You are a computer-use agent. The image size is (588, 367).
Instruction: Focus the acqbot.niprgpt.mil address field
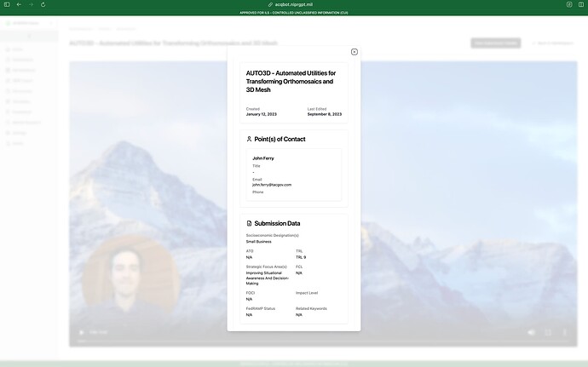pos(294,4)
